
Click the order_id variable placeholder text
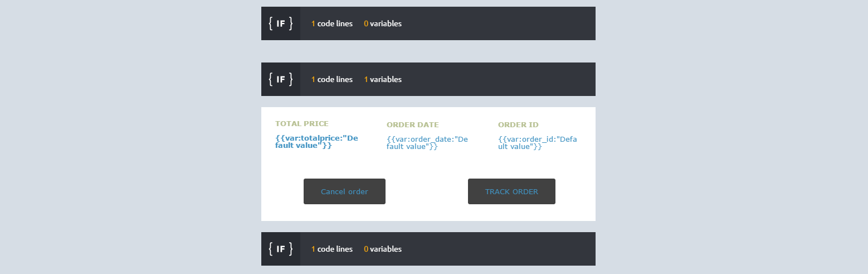[x=537, y=143]
